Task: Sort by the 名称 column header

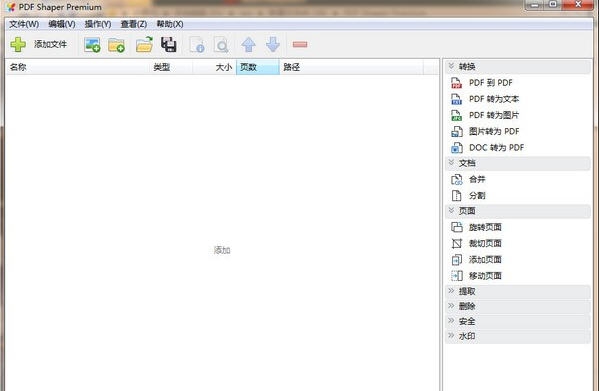Action: 78,67
